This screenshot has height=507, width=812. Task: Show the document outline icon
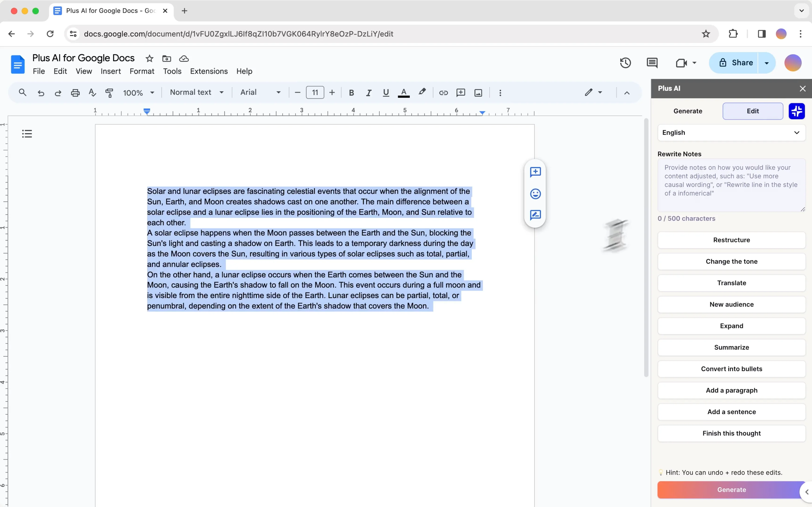[x=27, y=134]
